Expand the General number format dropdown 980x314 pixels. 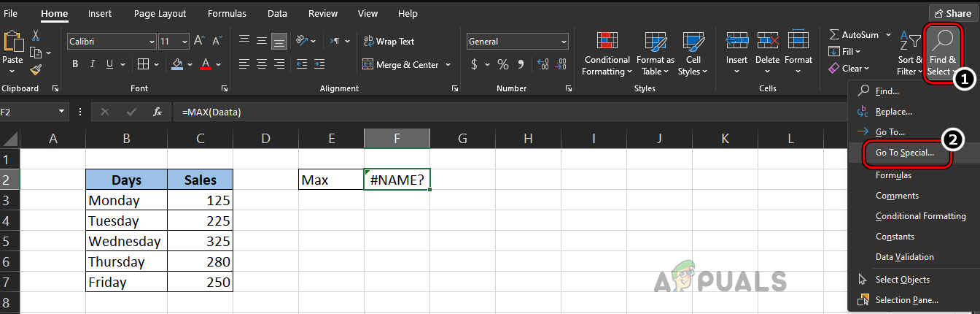563,42
